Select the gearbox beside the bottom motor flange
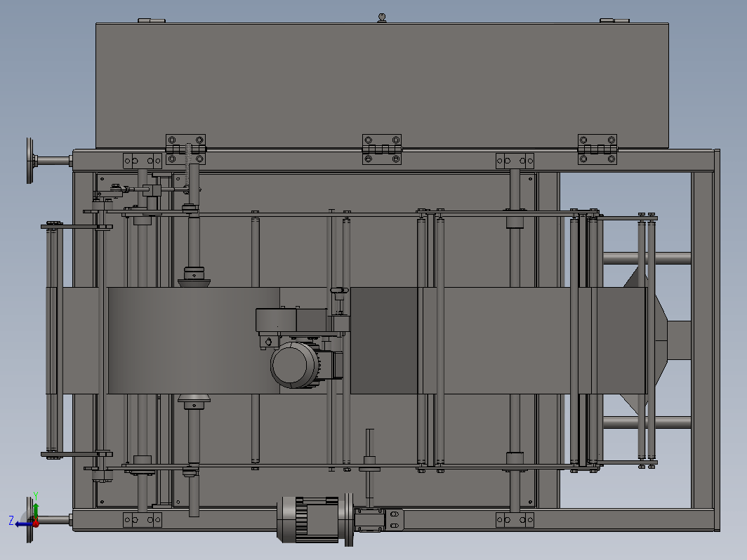 370,519
